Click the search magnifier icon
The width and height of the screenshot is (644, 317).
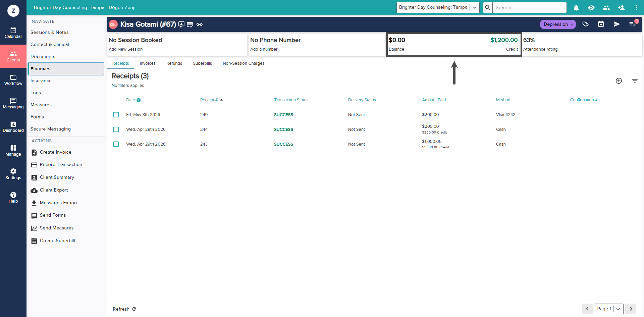click(488, 7)
